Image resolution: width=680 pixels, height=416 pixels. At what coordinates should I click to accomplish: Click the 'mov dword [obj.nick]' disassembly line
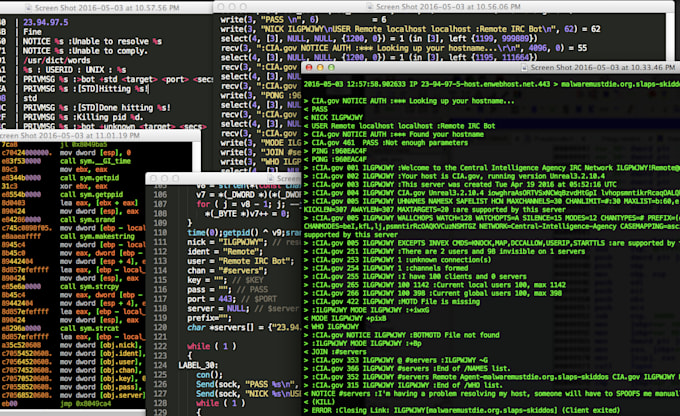[101, 345]
